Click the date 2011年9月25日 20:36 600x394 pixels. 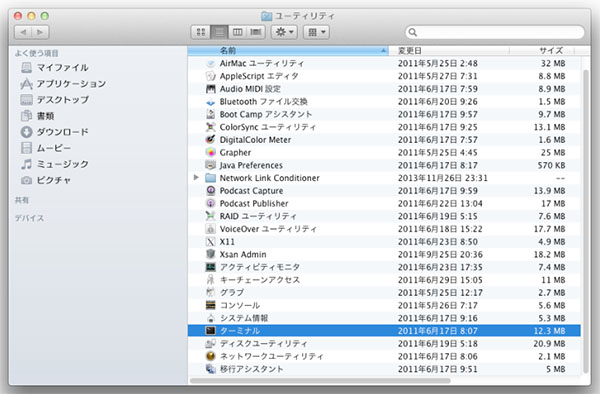point(440,254)
